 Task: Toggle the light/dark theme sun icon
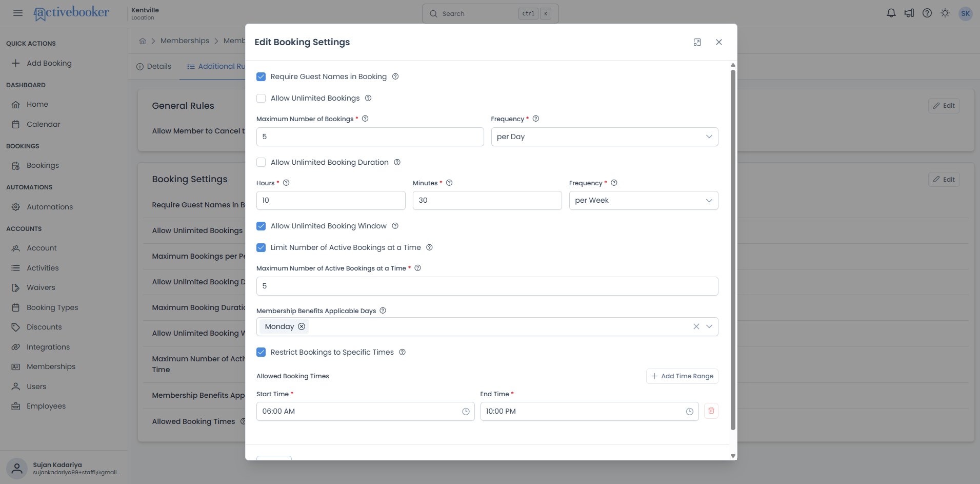point(945,13)
